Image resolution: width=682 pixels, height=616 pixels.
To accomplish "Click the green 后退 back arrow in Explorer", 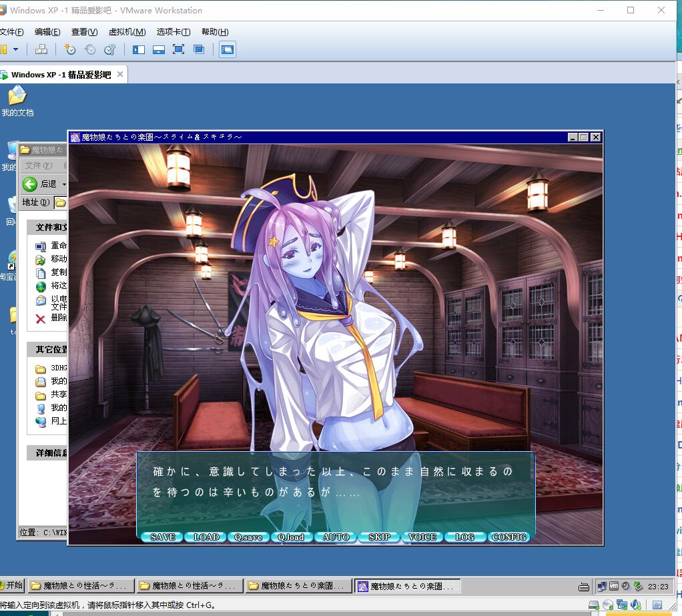I will [x=30, y=184].
